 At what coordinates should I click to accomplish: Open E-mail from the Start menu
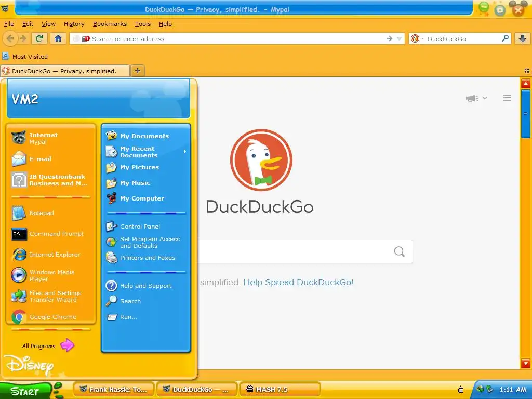[x=51, y=159]
